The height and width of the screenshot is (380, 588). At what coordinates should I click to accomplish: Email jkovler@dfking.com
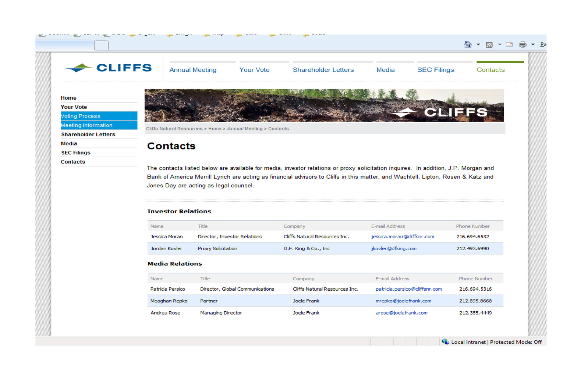394,248
